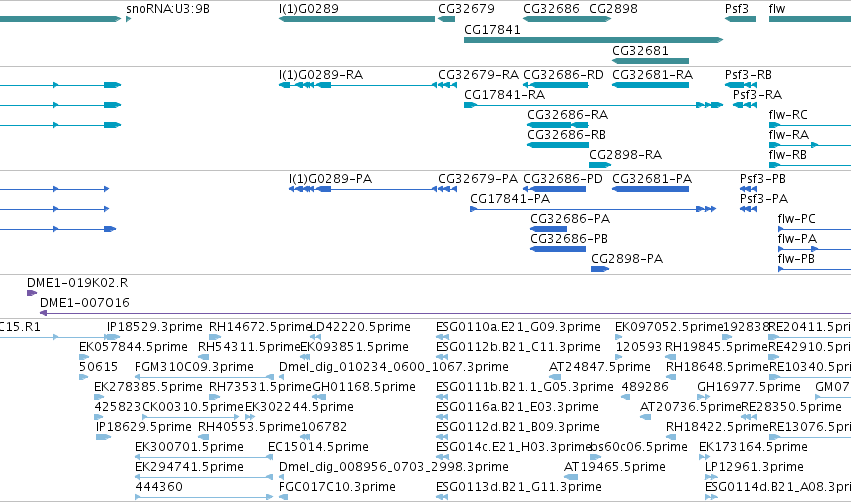Select the flw-PB protein
851x502 pixels.
[x=814, y=269]
